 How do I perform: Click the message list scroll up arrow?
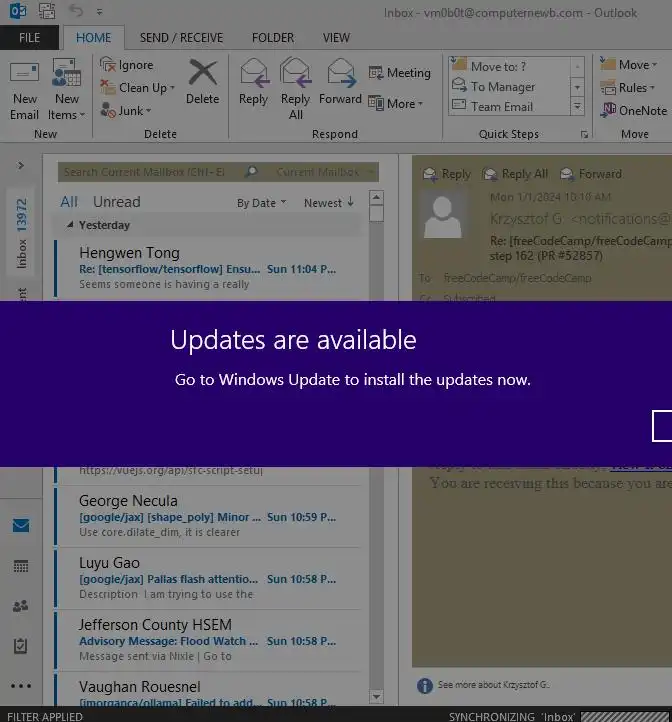click(x=376, y=198)
